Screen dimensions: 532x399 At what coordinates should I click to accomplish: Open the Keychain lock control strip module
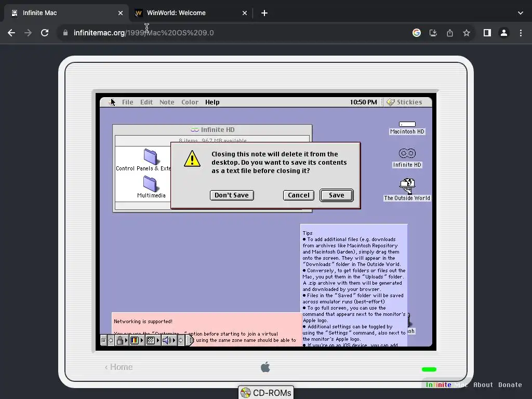pyautogui.click(x=122, y=340)
